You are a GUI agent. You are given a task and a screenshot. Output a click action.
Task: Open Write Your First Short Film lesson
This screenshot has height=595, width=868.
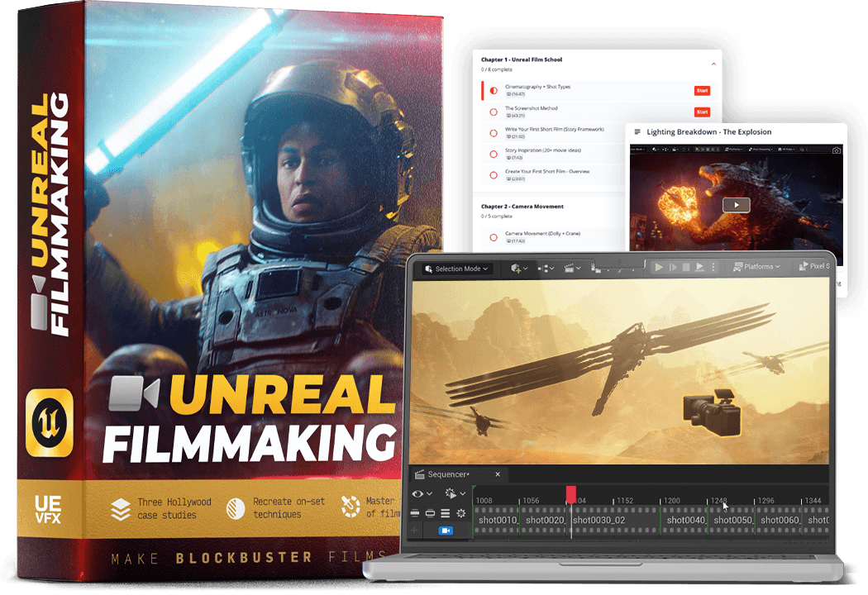554,130
